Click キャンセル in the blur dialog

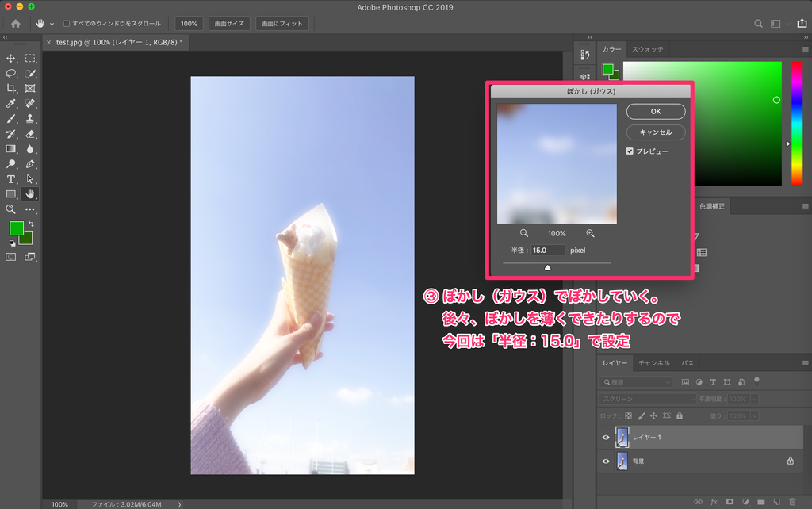pos(656,132)
